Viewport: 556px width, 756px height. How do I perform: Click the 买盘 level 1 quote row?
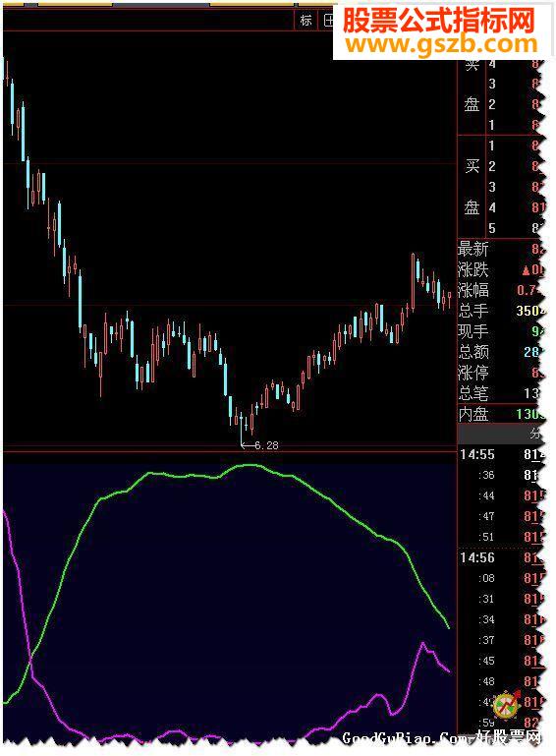(x=516, y=145)
